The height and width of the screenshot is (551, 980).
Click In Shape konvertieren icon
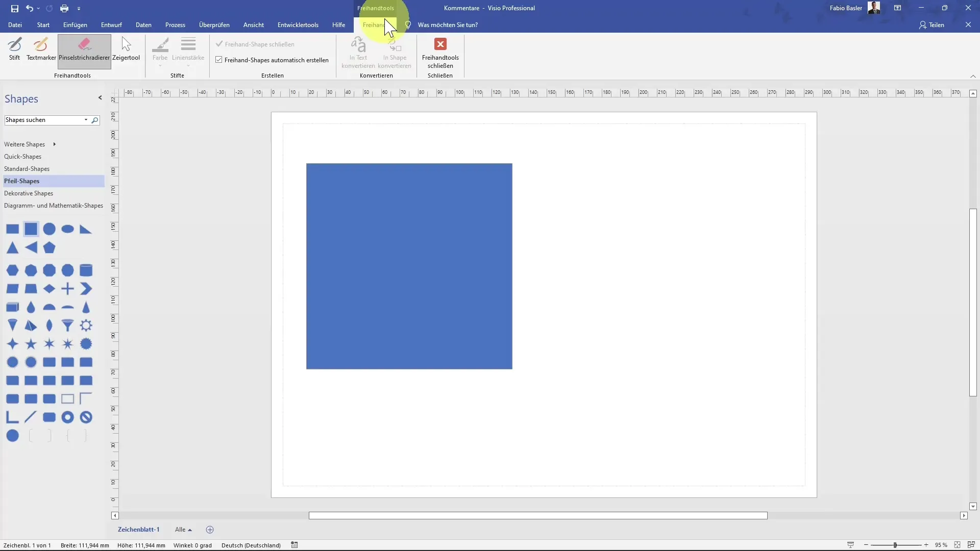394,52
